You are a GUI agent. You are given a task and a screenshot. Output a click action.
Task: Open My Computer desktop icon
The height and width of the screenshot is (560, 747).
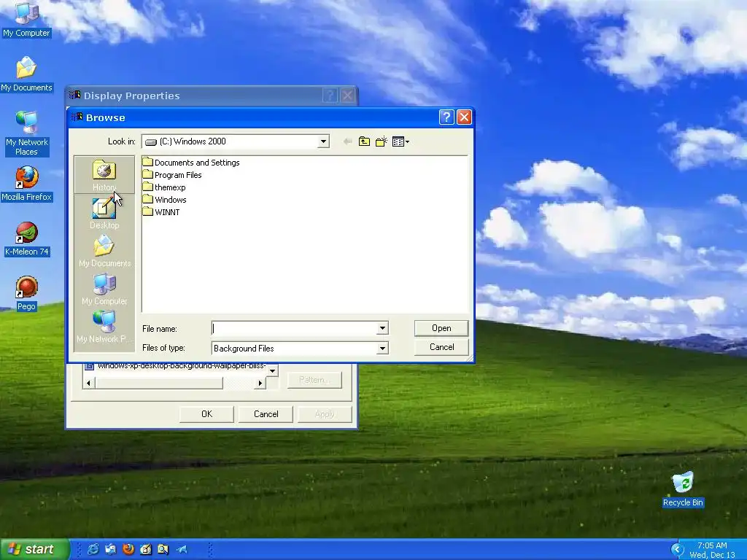[x=26, y=20]
